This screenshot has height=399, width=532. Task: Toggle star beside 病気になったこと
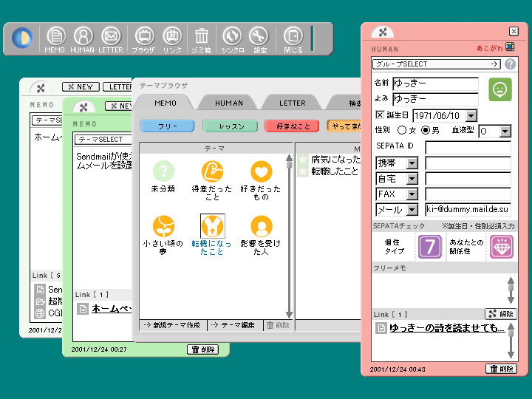pos(302,160)
